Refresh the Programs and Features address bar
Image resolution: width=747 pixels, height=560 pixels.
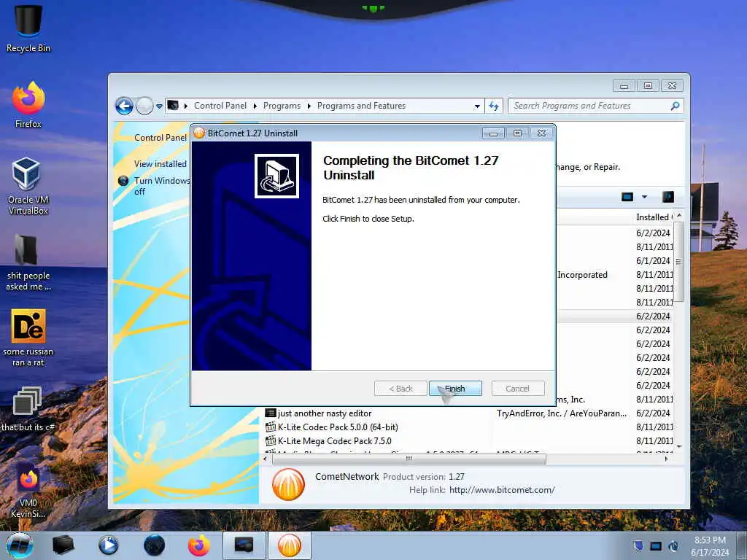(494, 106)
